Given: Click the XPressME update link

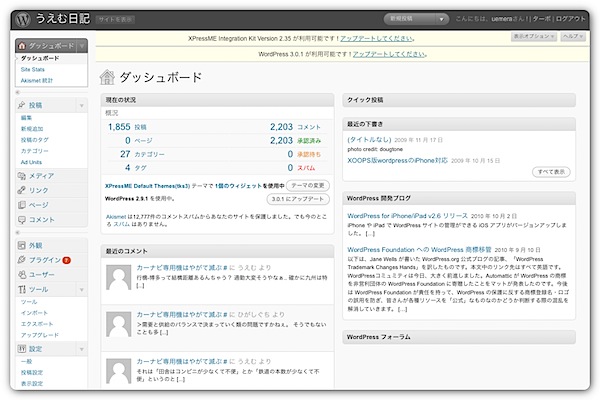Looking at the screenshot, I should tap(377, 38).
